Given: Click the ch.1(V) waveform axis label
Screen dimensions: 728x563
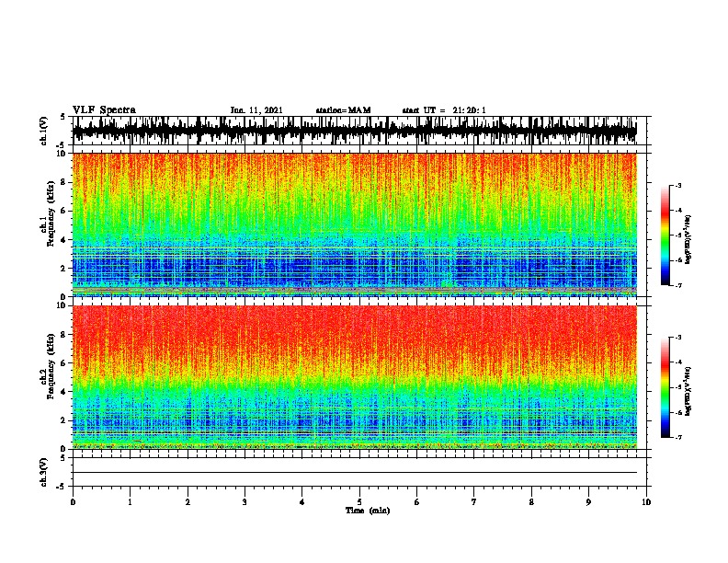Looking at the screenshot, I should [x=44, y=131].
